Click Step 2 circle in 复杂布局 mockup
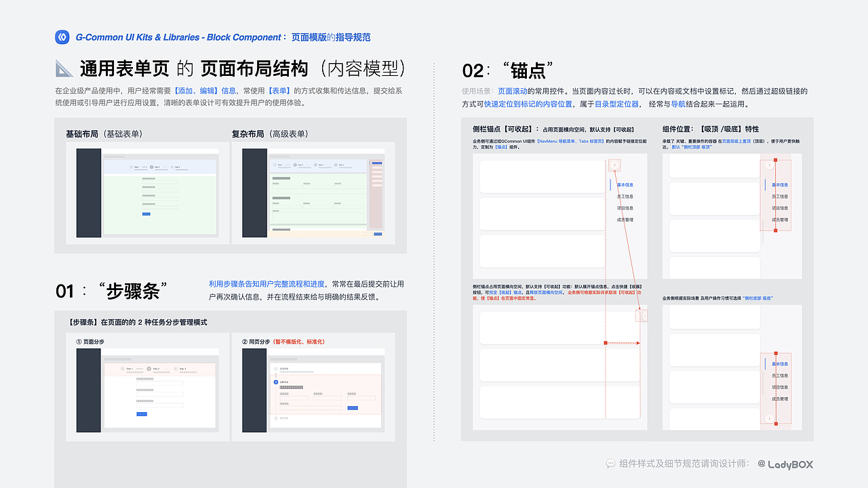Image resolution: width=868 pixels, height=488 pixels. point(295,165)
